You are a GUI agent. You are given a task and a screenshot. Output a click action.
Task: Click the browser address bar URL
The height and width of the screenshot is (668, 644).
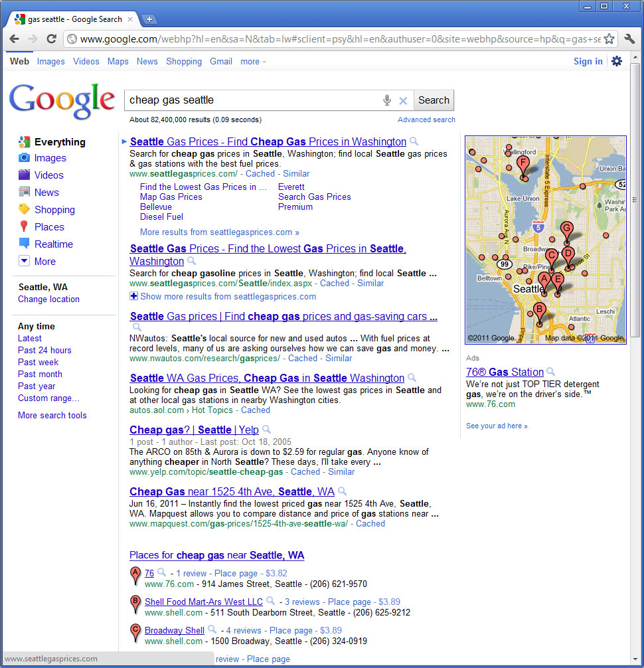point(340,39)
